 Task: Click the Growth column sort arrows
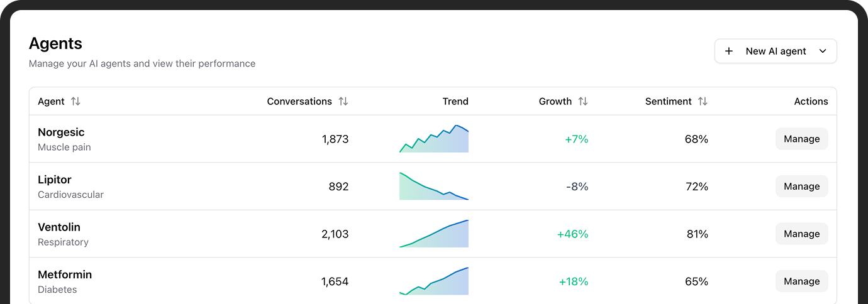pyautogui.click(x=583, y=102)
